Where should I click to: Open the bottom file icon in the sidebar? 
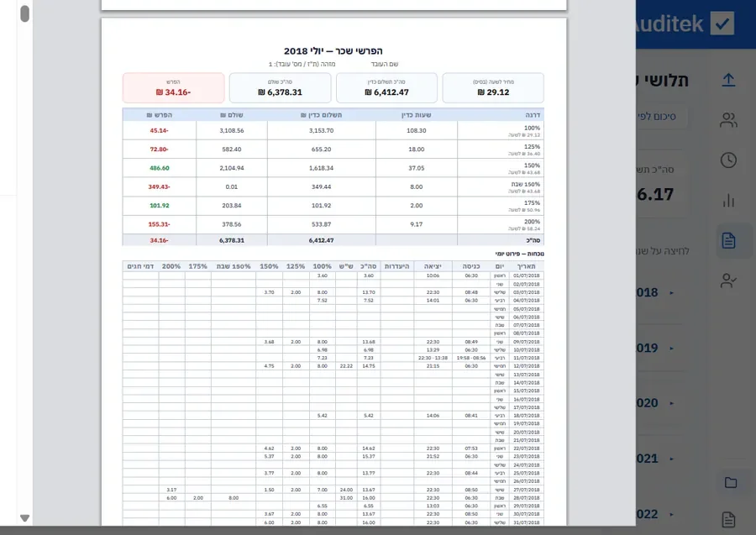(728, 520)
